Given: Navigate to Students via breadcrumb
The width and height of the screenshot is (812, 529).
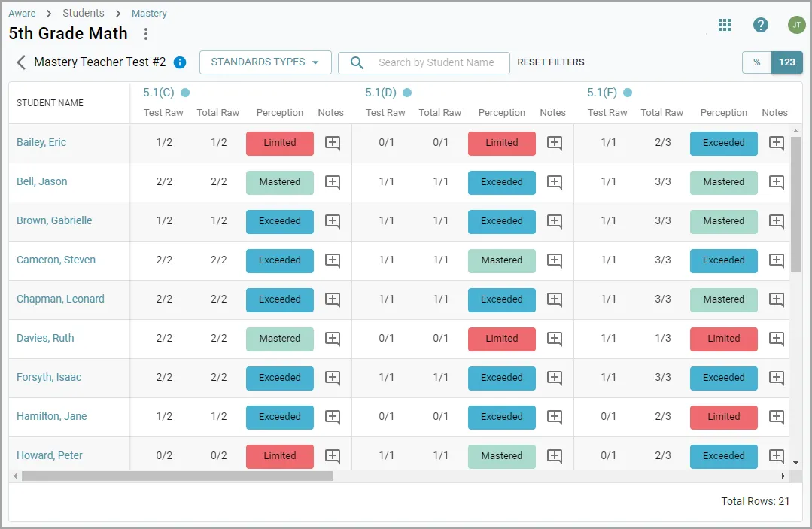Looking at the screenshot, I should [x=83, y=13].
